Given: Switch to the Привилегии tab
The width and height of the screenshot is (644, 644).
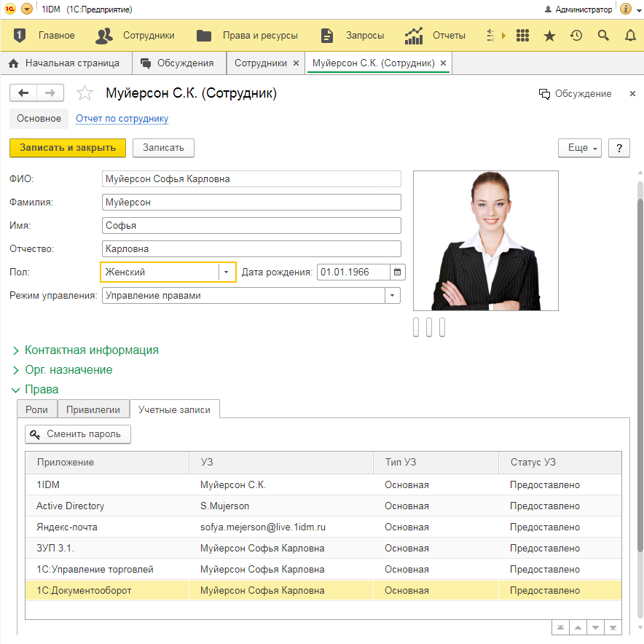Looking at the screenshot, I should click(93, 409).
